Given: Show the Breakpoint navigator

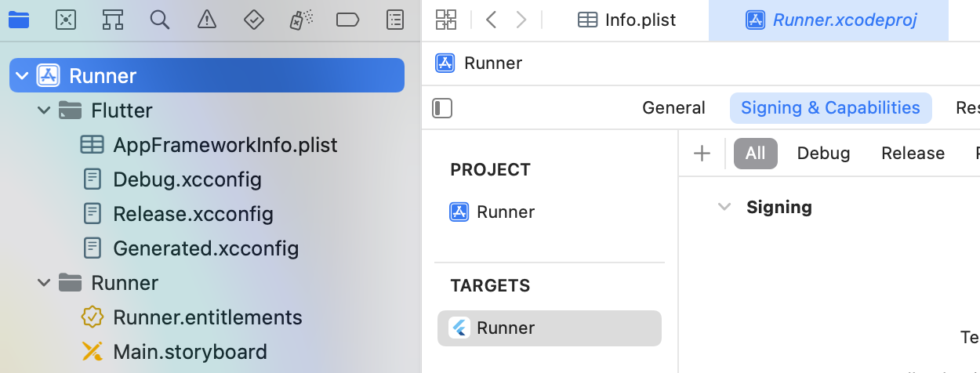Looking at the screenshot, I should tap(347, 20).
